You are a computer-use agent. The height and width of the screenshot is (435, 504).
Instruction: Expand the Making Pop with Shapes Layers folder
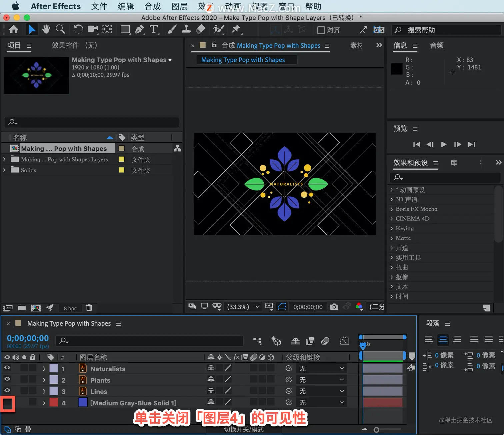(x=4, y=159)
